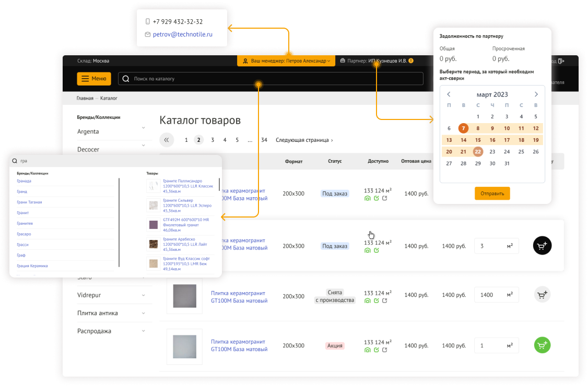The image size is (588, 386).
Task: Click the orange partner info warning icon
Action: tap(411, 61)
